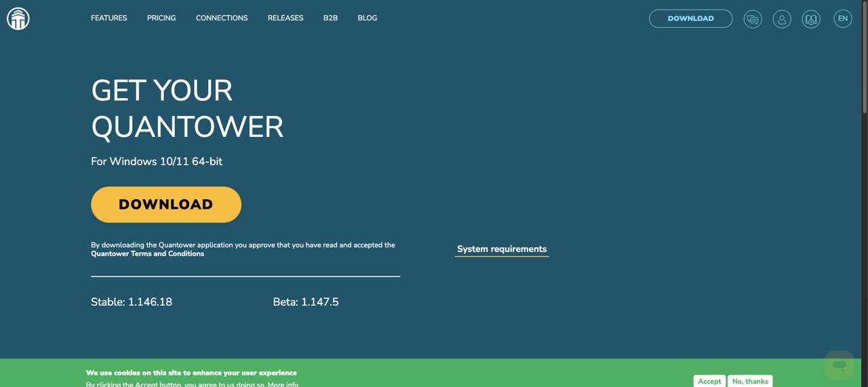Accept the cookies banner

[709, 382]
